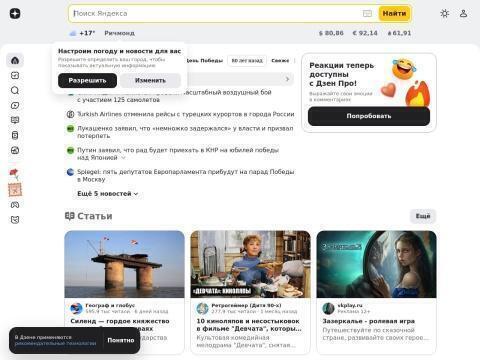Open the postage stamp icon in sidebar
This screenshot has width=480, height=360.
click(15, 190)
